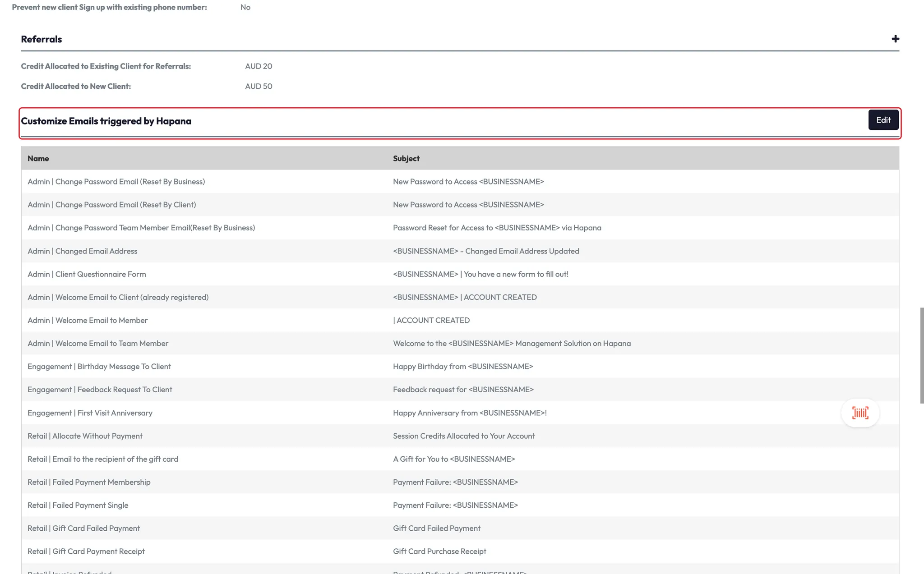924x574 pixels.
Task: Click the page vertical scrollbar thumb
Action: 922,355
